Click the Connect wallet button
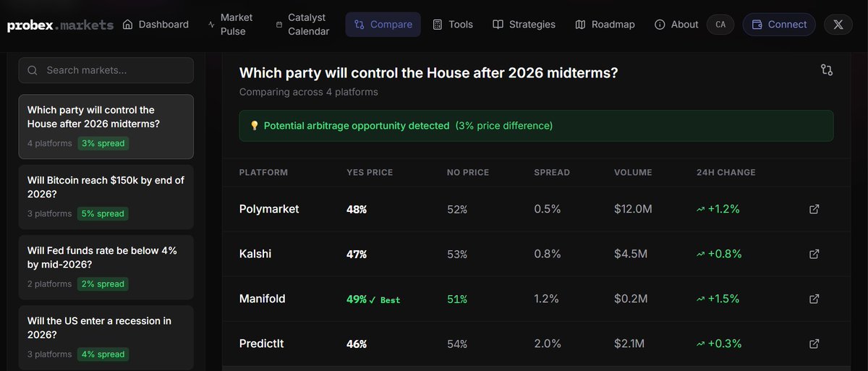 pos(779,25)
